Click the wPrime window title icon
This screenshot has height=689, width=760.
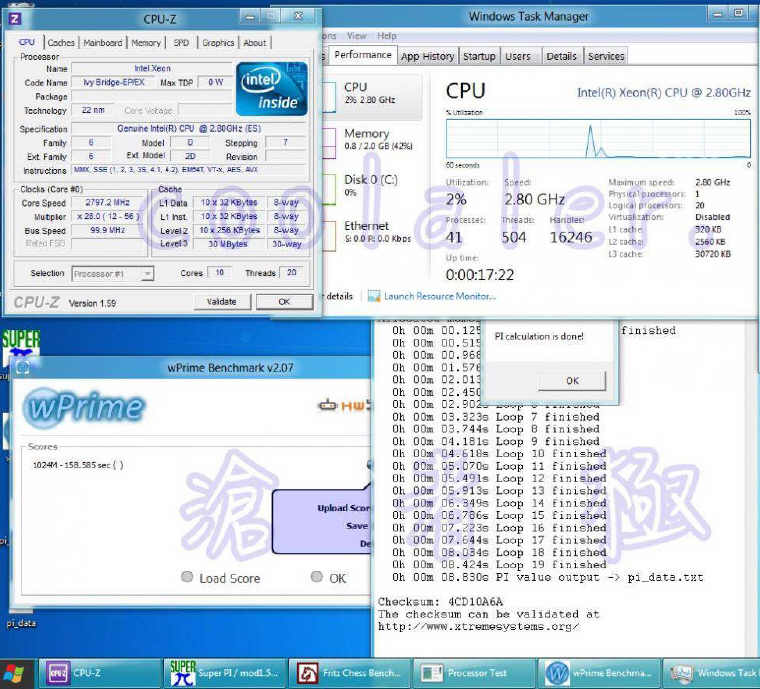point(22,368)
